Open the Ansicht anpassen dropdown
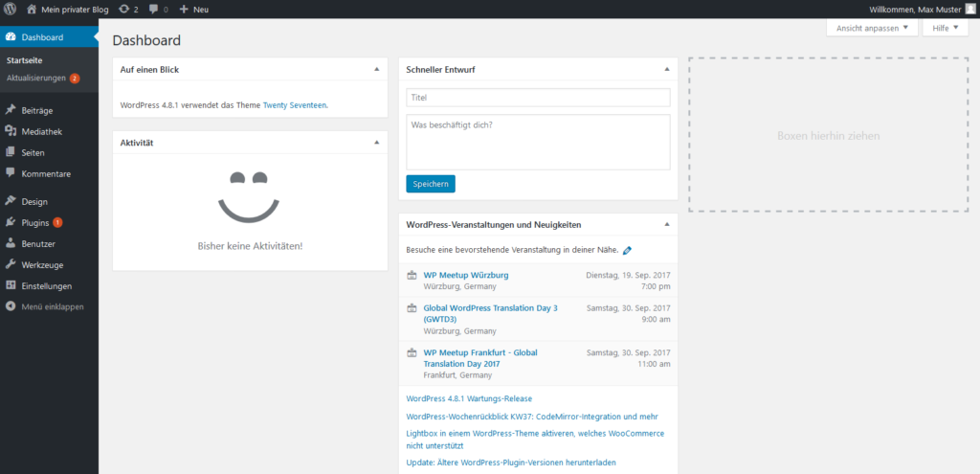Screen dimensions: 980x474 click(x=872, y=28)
